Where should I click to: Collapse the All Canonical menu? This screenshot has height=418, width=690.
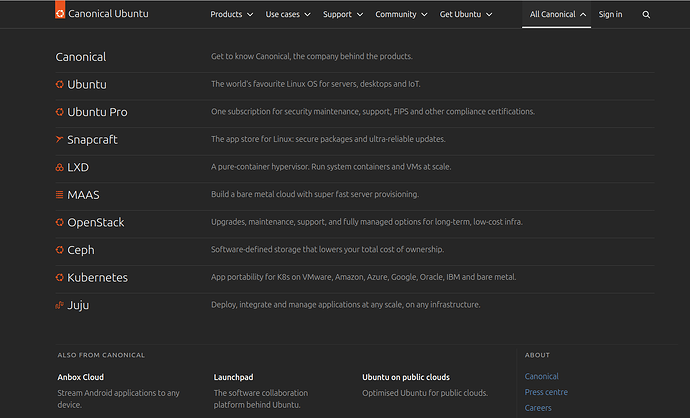coord(555,15)
